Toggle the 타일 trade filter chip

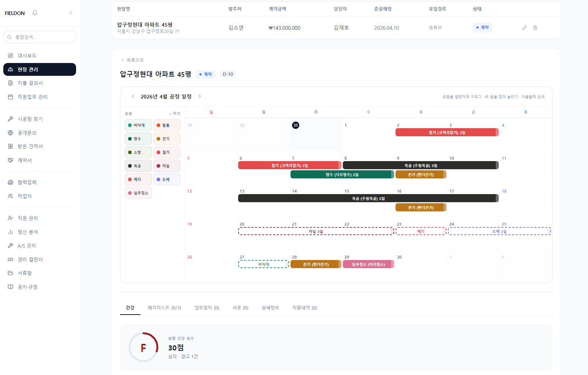(x=166, y=166)
